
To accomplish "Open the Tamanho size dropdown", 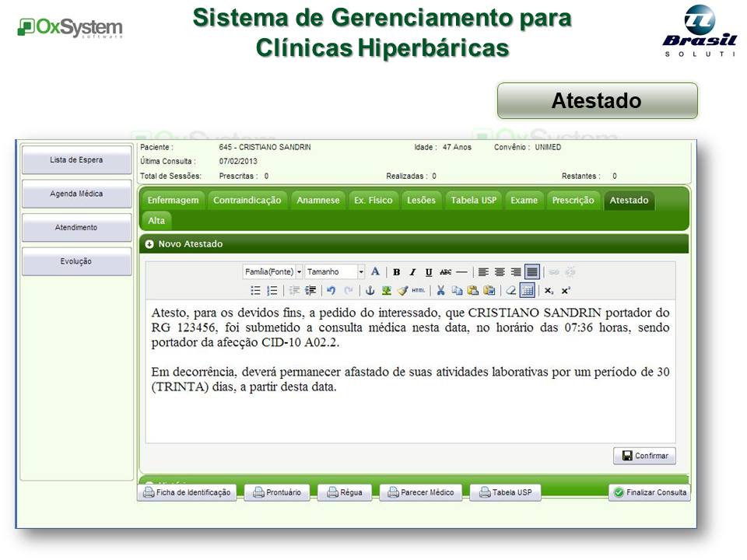I will (x=335, y=271).
